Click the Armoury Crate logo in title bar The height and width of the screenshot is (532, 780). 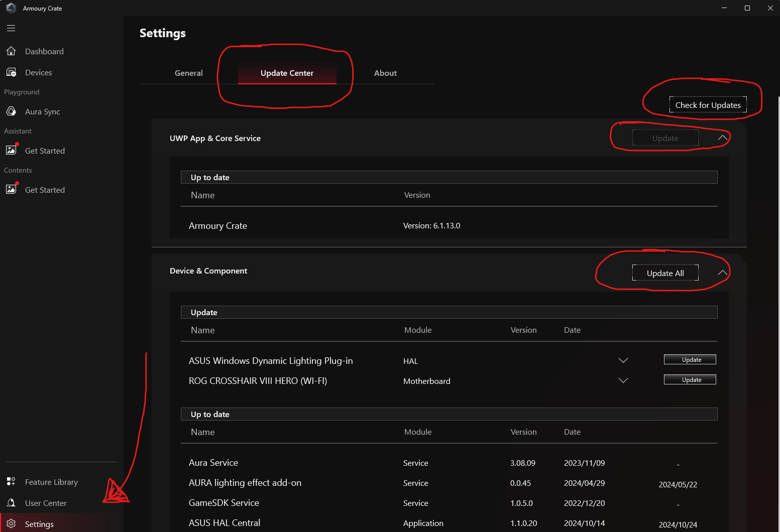pos(11,8)
